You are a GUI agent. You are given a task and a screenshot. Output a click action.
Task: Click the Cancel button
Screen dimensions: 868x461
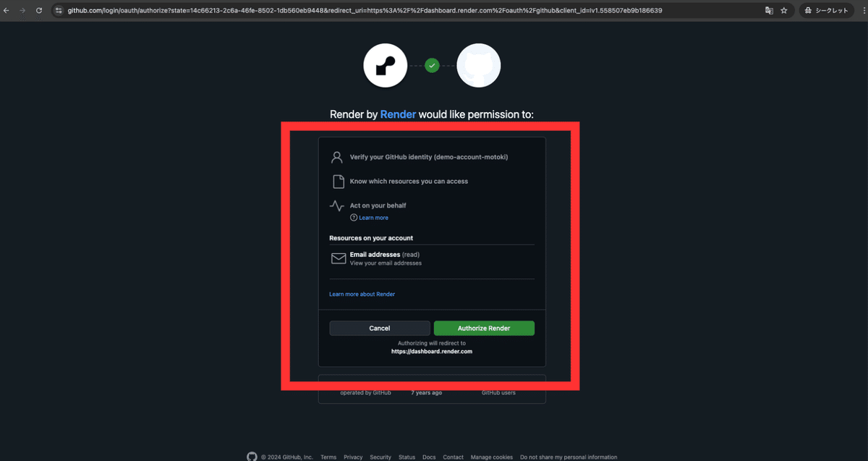click(380, 328)
